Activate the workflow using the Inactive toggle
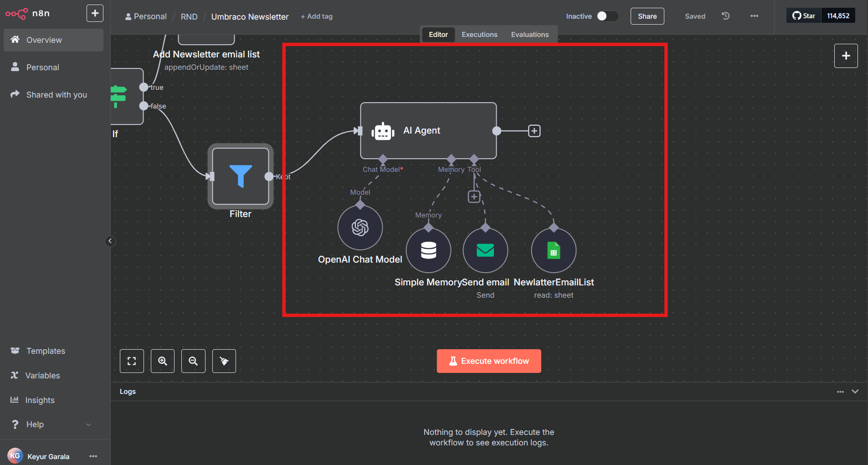Image resolution: width=868 pixels, height=465 pixels. click(607, 15)
